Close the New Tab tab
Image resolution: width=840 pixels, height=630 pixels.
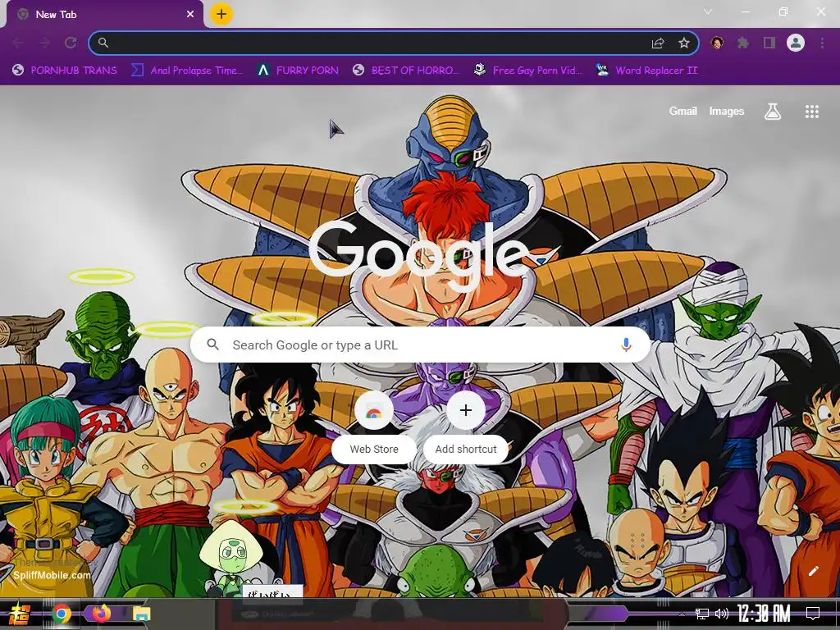point(190,15)
